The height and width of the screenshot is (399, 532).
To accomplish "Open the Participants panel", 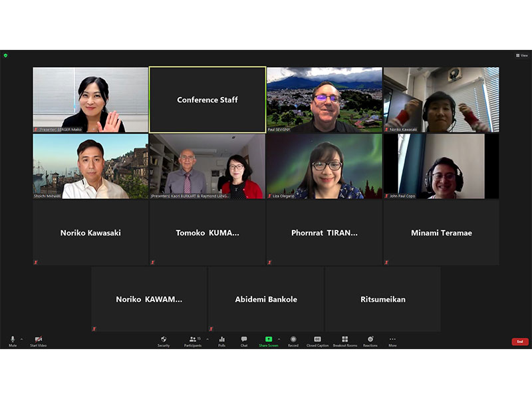I will (193, 340).
